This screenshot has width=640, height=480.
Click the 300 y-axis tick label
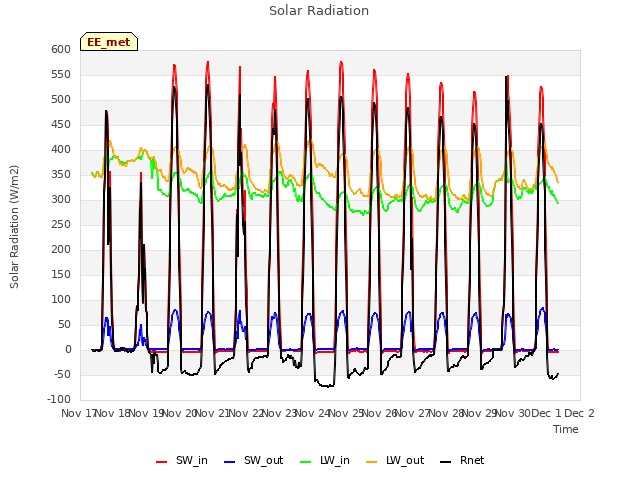tap(61, 200)
